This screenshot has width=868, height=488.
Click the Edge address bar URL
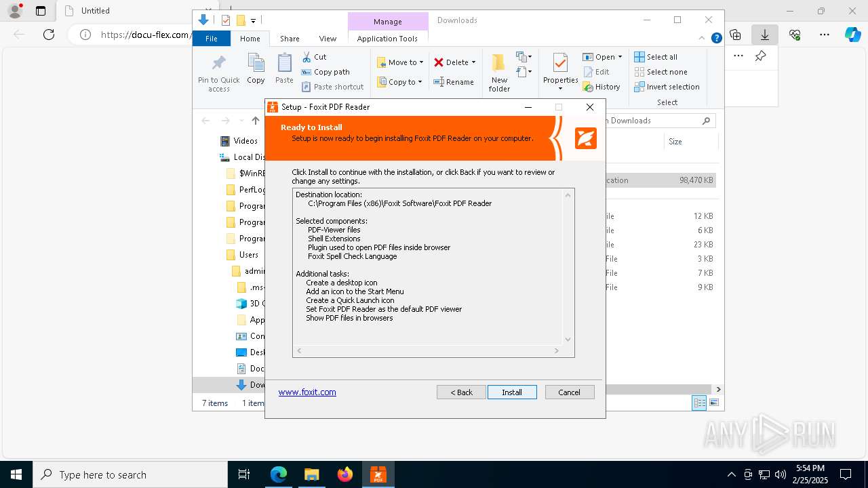tap(145, 35)
